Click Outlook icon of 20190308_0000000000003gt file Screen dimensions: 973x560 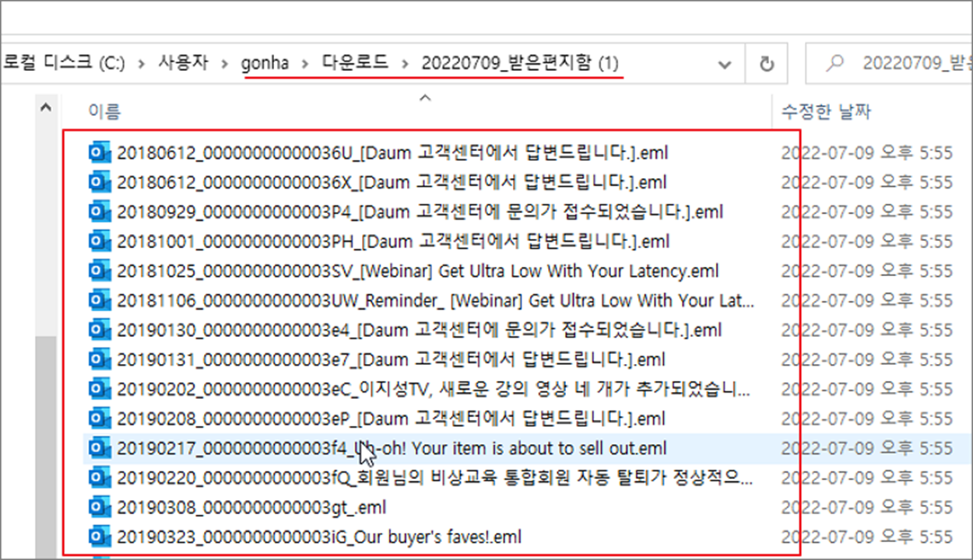click(x=100, y=507)
